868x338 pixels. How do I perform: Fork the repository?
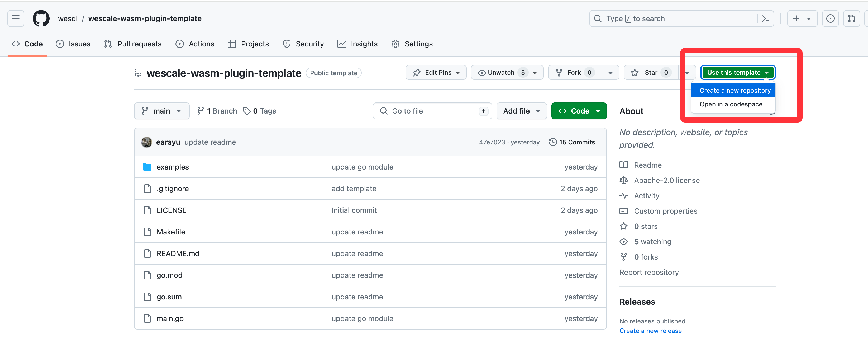[575, 73]
